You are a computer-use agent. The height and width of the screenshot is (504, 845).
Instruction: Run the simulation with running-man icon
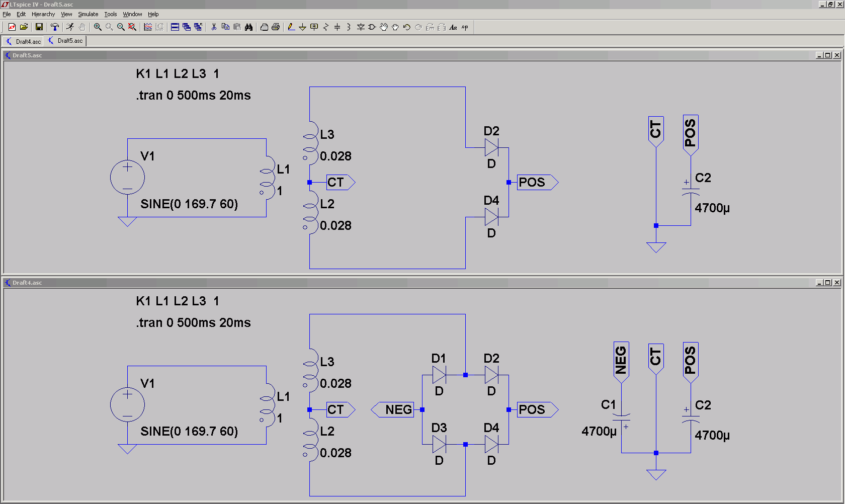pos(70,27)
